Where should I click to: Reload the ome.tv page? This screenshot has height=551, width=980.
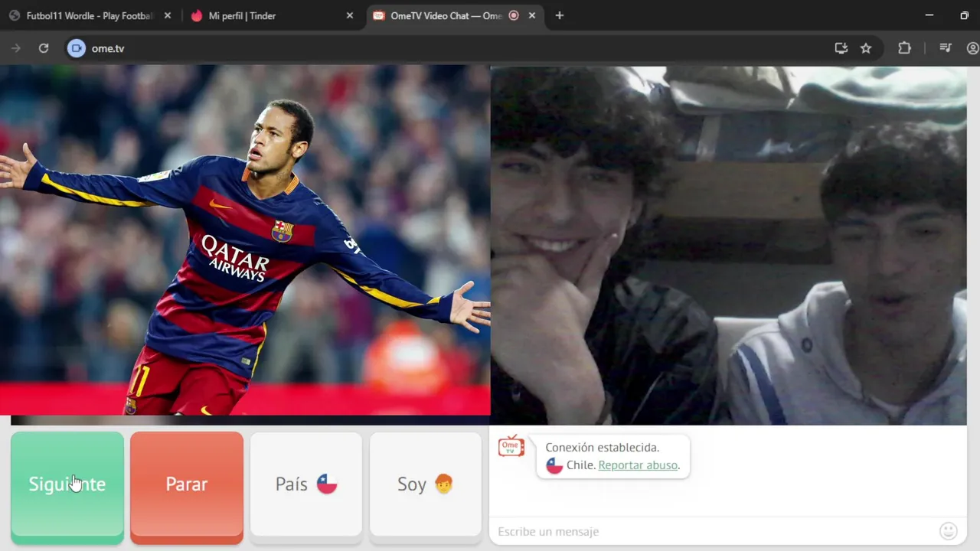pyautogui.click(x=44, y=48)
